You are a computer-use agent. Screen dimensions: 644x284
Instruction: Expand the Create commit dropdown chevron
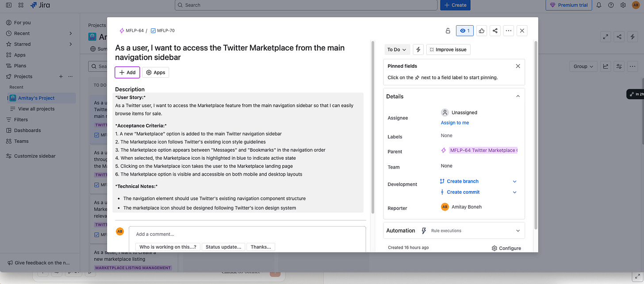[x=514, y=192]
